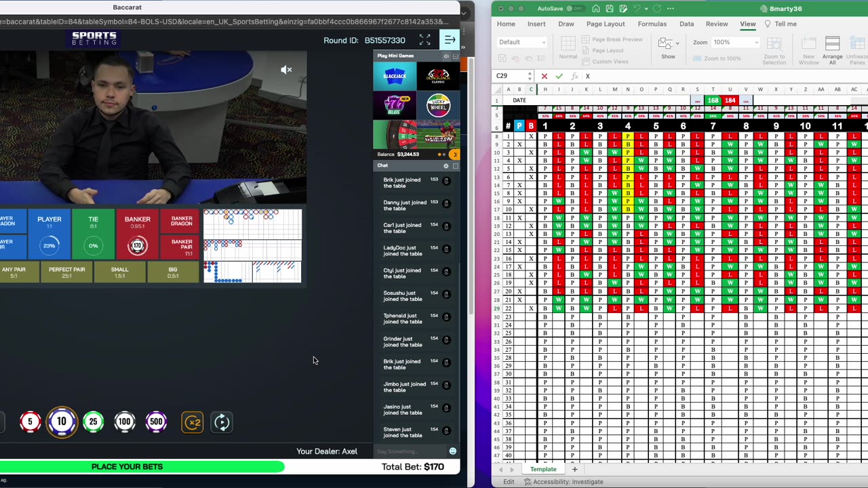Open the Undo history dropdown arrow

pos(645,9)
